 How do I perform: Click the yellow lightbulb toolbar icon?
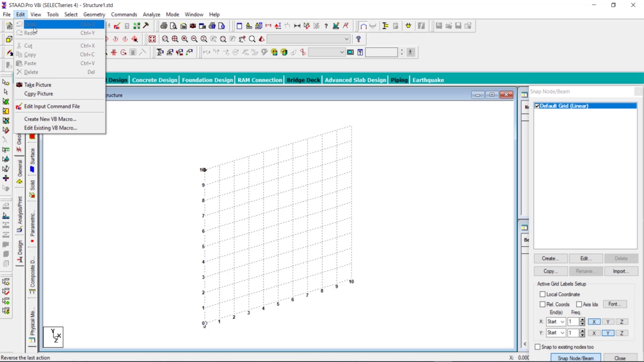click(408, 26)
